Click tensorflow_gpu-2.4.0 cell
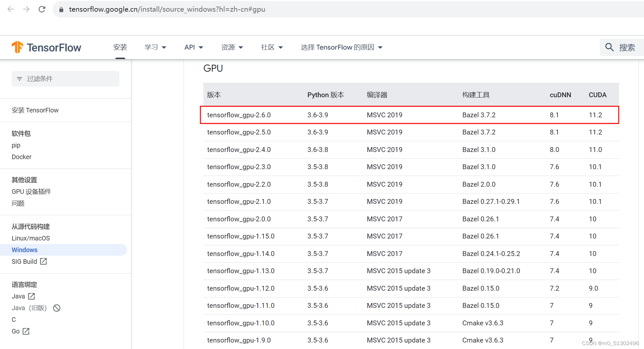644x349 pixels. (239, 150)
